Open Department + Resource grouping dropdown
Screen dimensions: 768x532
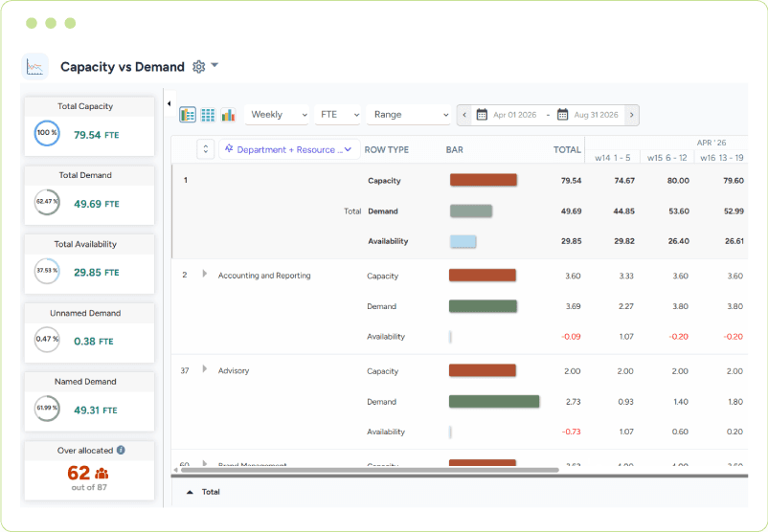[x=289, y=149]
